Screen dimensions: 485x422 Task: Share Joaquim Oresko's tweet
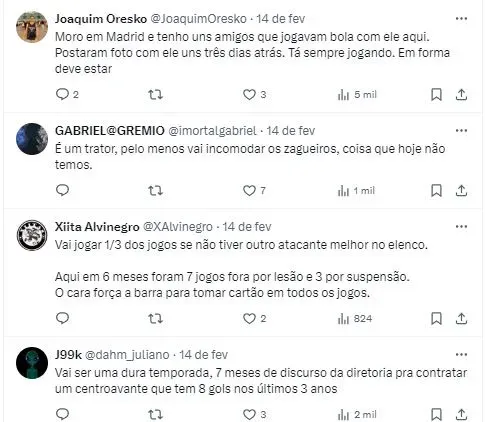(461, 95)
